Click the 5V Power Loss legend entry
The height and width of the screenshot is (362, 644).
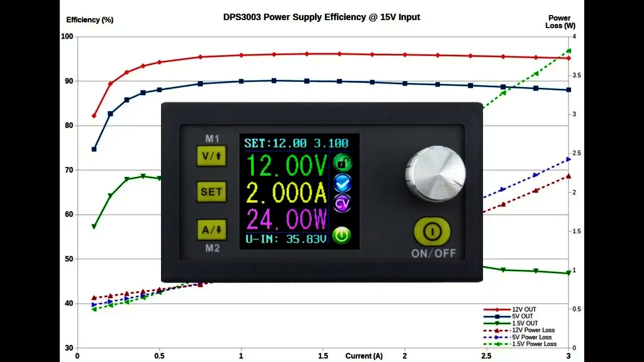click(x=518, y=337)
